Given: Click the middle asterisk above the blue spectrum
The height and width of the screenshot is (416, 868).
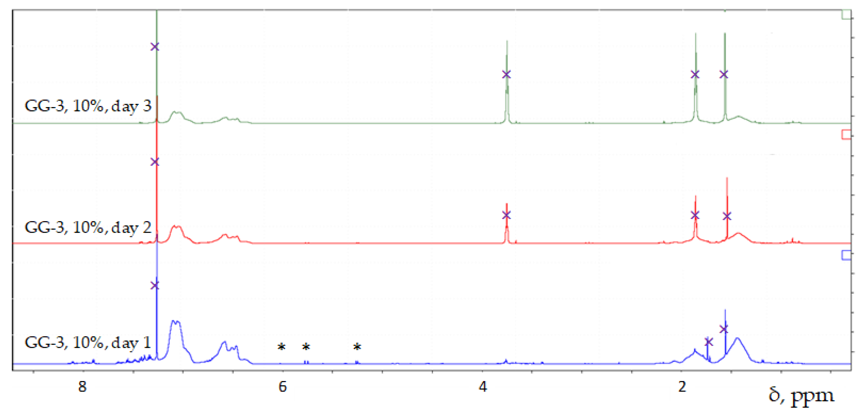Looking at the screenshot, I should tap(306, 347).
